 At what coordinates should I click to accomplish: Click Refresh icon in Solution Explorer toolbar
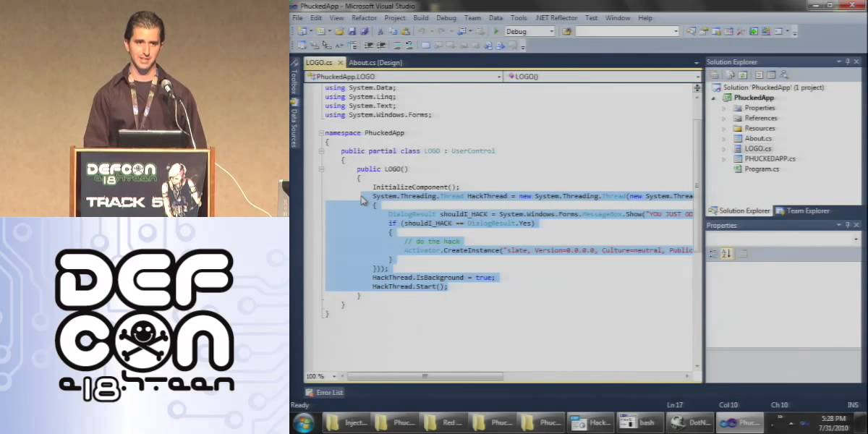743,75
